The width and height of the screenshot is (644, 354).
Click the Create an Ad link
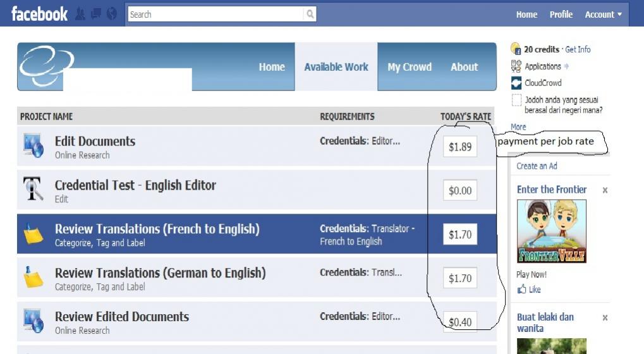(x=537, y=166)
